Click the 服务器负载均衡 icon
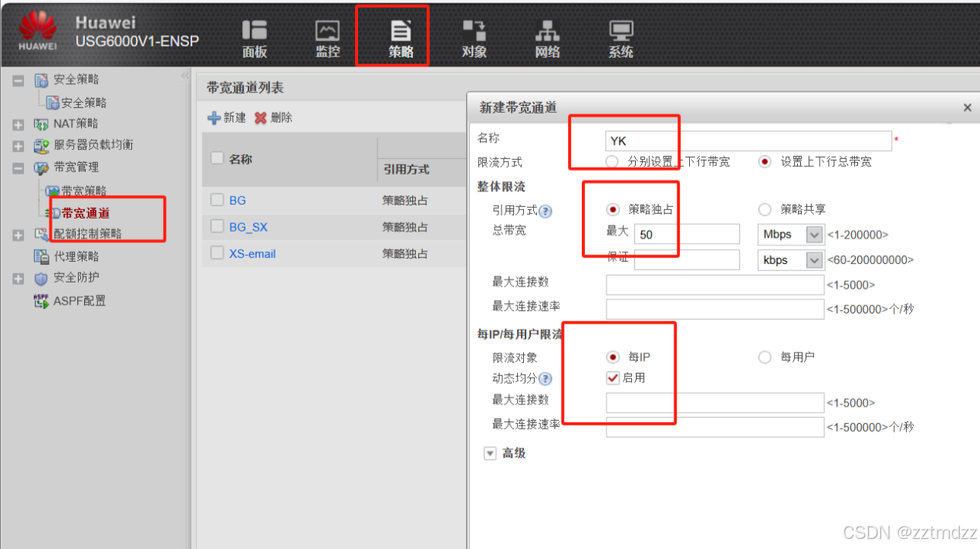The width and height of the screenshot is (980, 549). click(41, 146)
